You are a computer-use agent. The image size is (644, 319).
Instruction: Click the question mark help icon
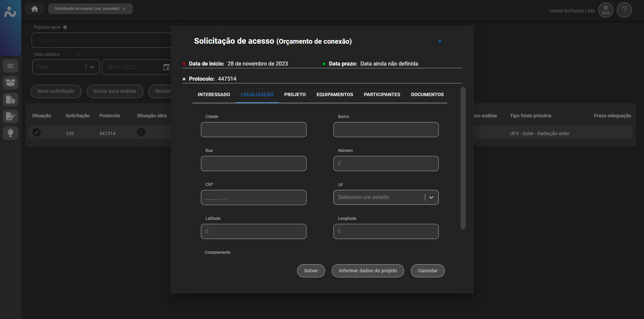point(624,10)
